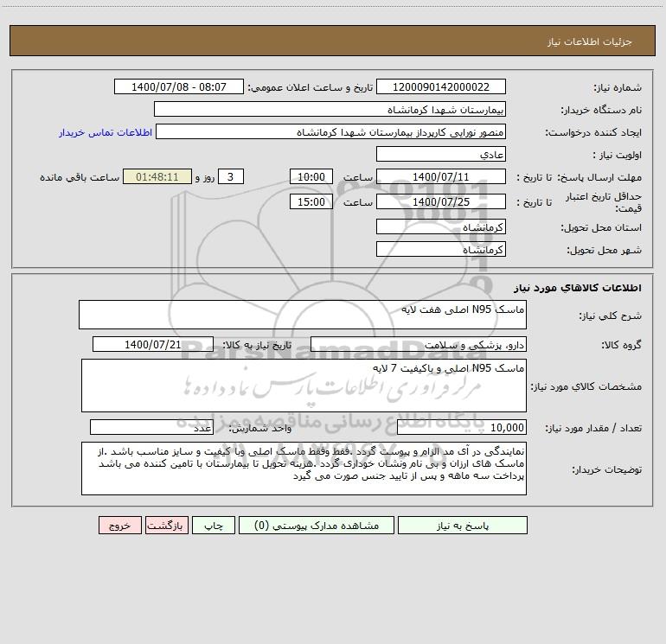Click the buyer organization name field بیمارستان شهدا کرمانشاه
This screenshot has height=644, width=666.
[330, 110]
